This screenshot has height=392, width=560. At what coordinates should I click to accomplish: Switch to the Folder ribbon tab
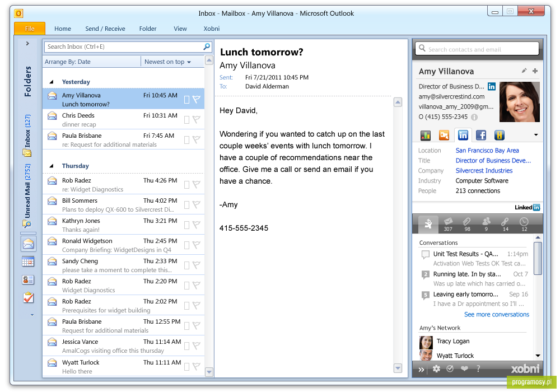click(x=148, y=29)
